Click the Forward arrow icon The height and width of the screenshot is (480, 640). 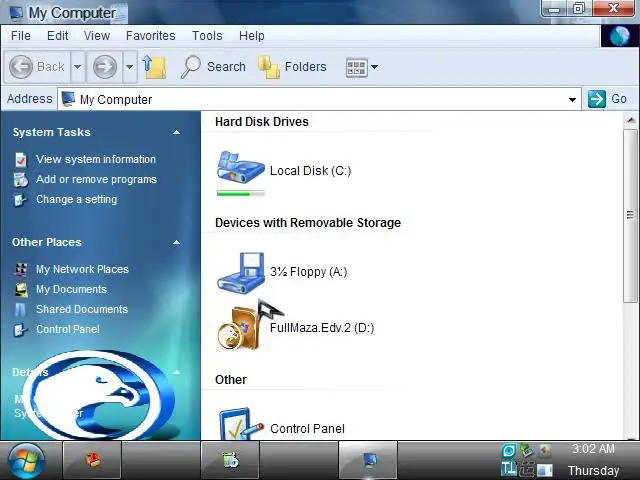click(x=105, y=67)
